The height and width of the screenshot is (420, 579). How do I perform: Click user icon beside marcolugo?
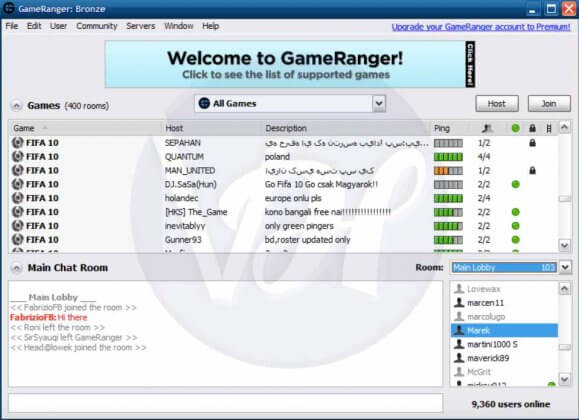tap(459, 316)
